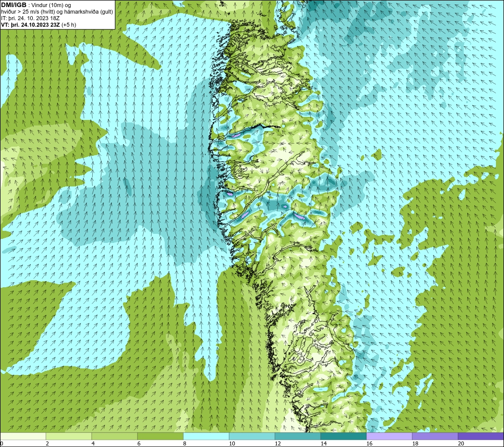Click the legend scale number 8

pyautogui.click(x=184, y=443)
